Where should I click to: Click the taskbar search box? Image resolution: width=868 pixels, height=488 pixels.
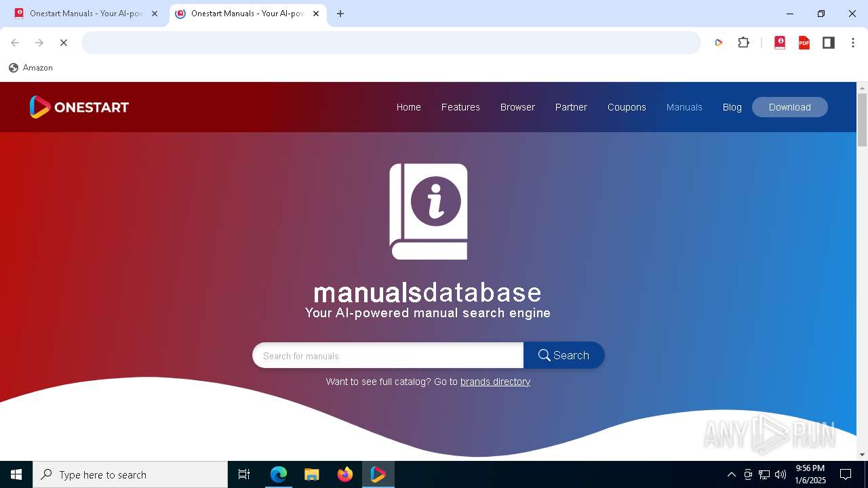point(130,474)
